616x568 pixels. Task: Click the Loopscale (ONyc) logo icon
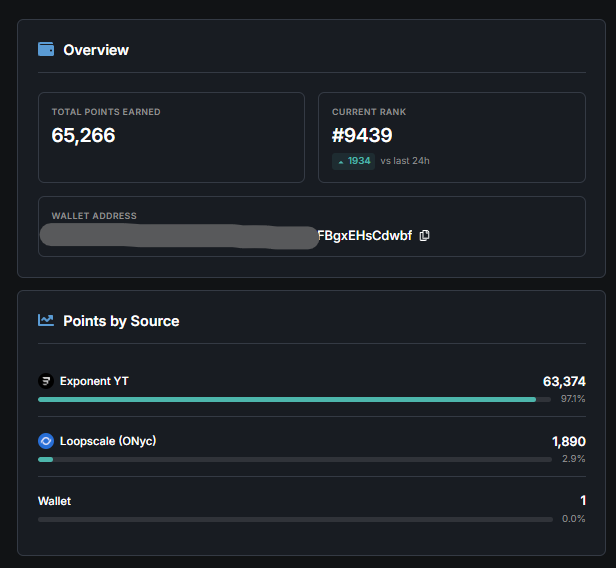pyautogui.click(x=46, y=441)
